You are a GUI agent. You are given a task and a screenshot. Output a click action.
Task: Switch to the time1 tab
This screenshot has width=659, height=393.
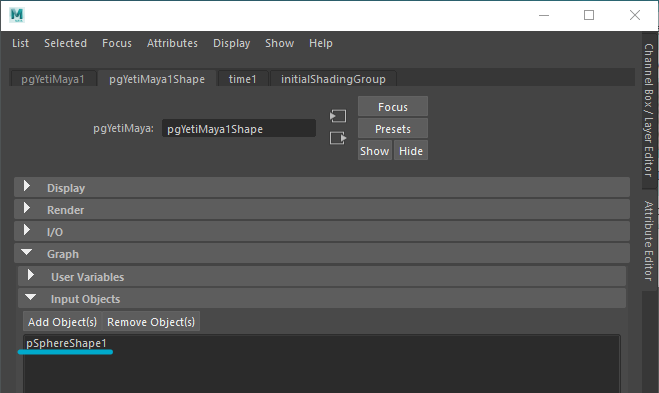pyautogui.click(x=243, y=79)
